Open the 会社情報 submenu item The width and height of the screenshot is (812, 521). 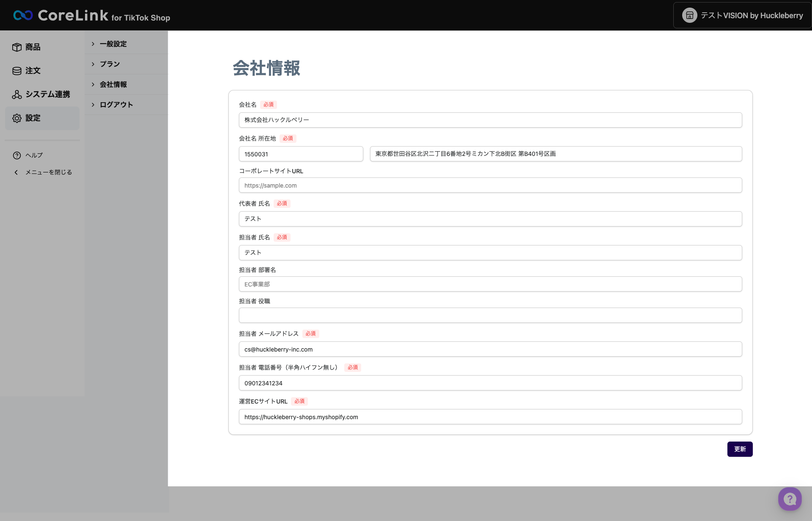113,85
